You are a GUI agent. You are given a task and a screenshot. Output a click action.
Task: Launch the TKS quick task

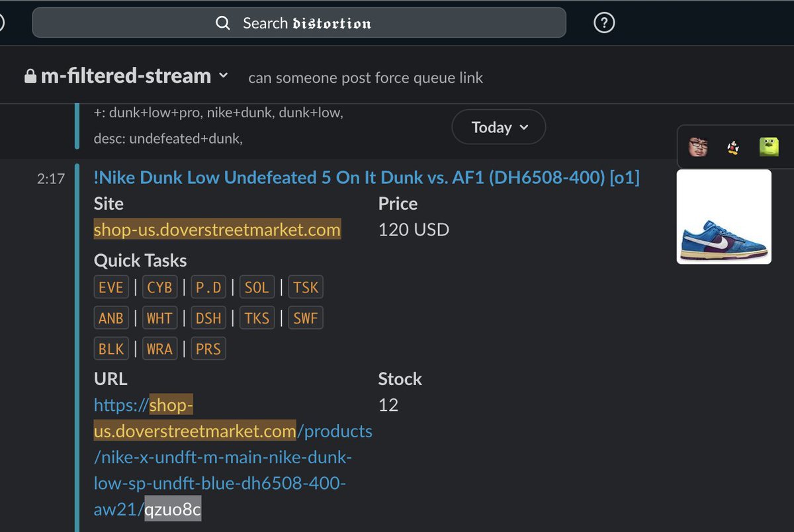tap(257, 318)
